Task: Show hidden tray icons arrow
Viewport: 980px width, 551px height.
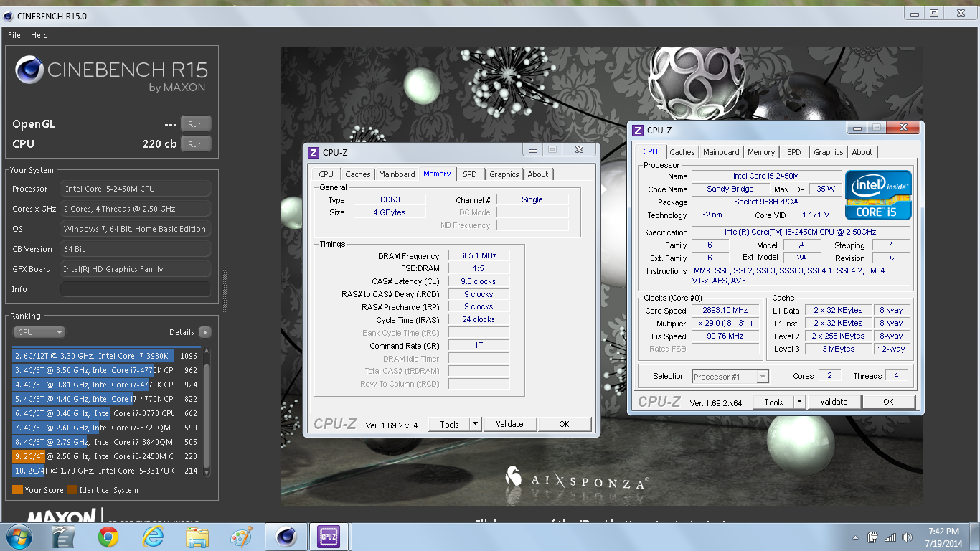Action: tap(855, 537)
